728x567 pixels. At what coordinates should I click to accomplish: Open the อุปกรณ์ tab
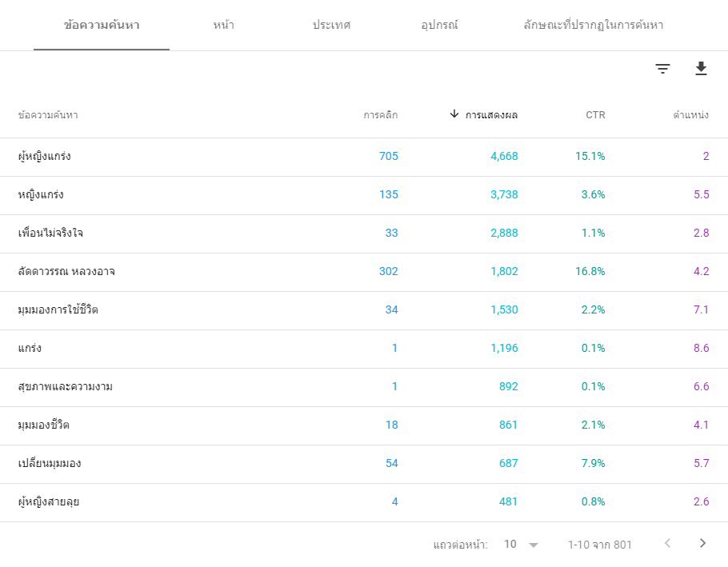click(439, 25)
